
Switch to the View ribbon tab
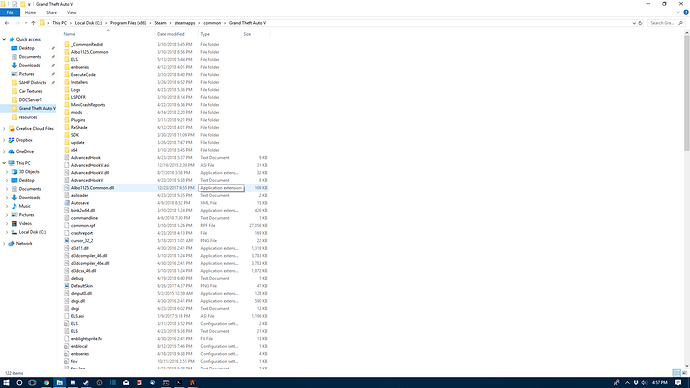(x=71, y=13)
